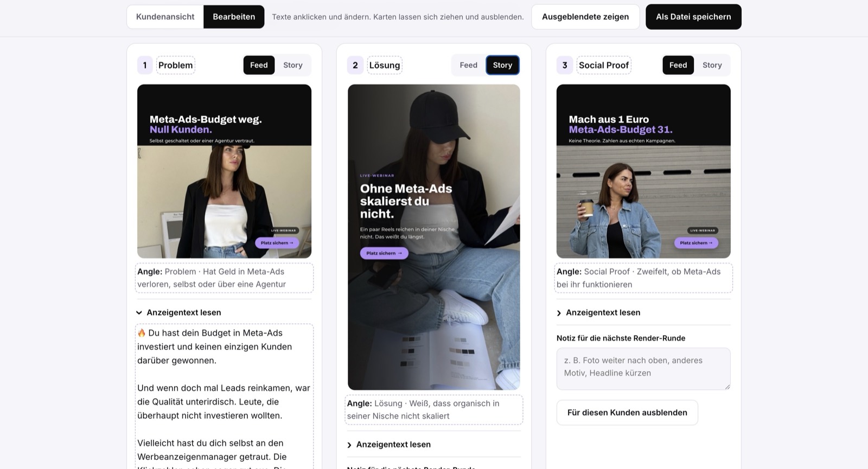Select the Bearbeiten mode
868x469 pixels.
click(234, 17)
